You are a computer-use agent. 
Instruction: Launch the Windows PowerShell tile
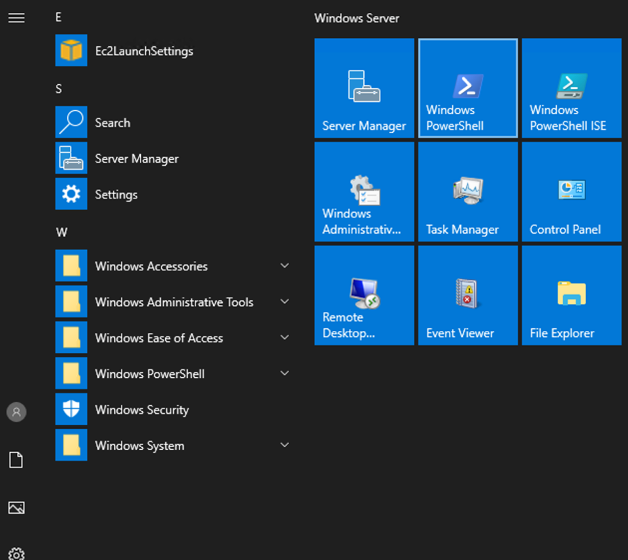pos(468,88)
